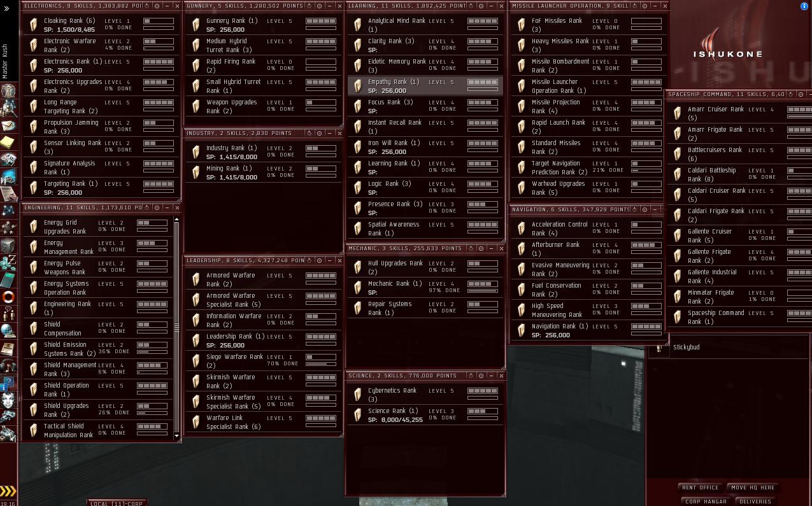Viewport: 812px width, 506px height.
Task: Select the Weapon Upgrades Rank (2) skill
Action: point(264,106)
